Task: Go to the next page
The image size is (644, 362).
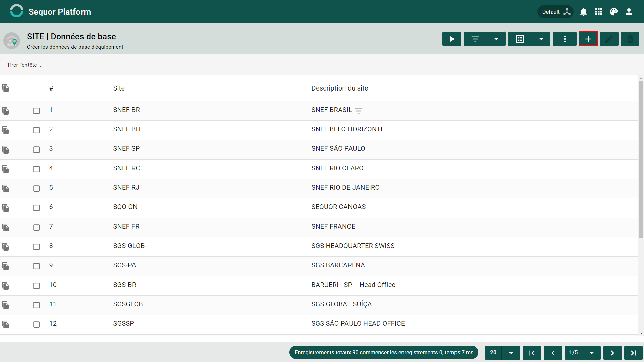Action: pos(612,353)
